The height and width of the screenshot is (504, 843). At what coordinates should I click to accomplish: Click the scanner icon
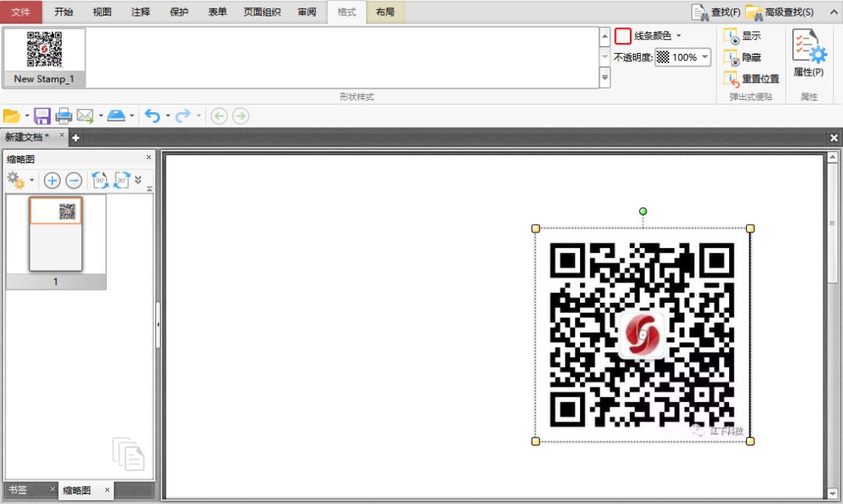pyautogui.click(x=116, y=116)
